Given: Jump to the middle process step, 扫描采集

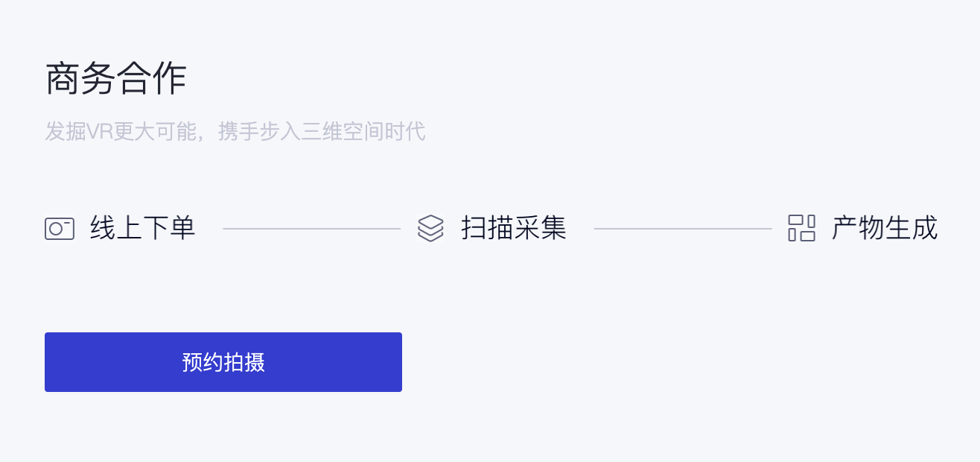Looking at the screenshot, I should [513, 228].
